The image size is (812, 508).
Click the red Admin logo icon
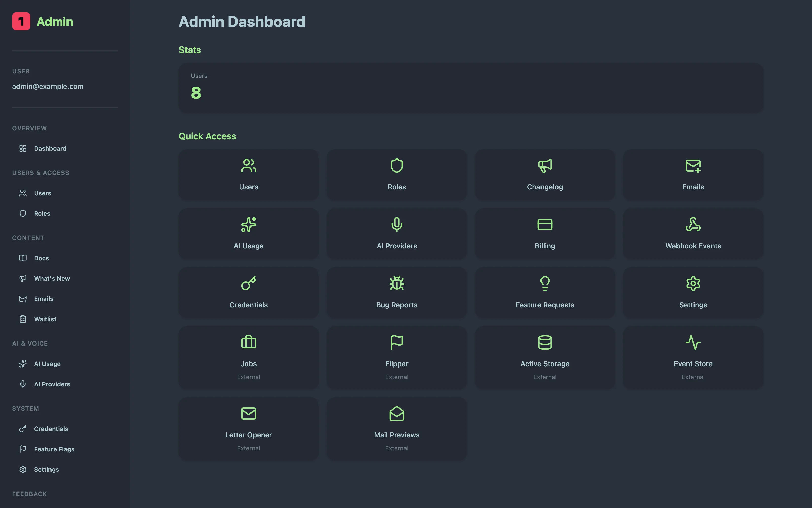21,22
